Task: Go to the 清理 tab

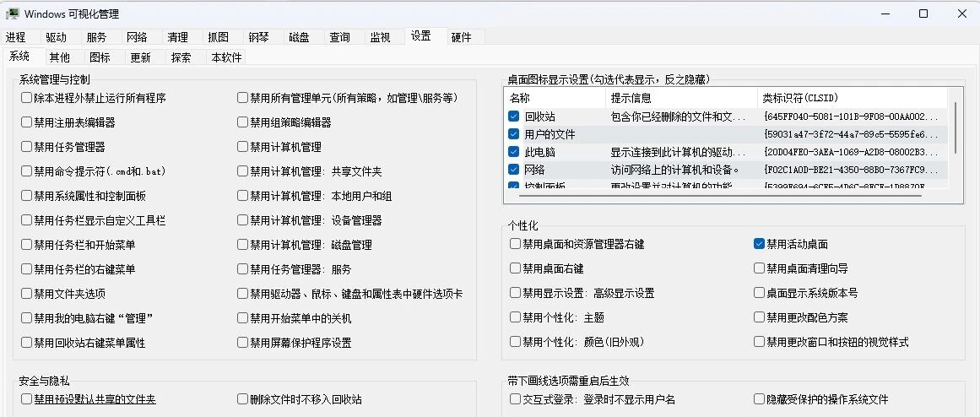Action: coord(177,37)
